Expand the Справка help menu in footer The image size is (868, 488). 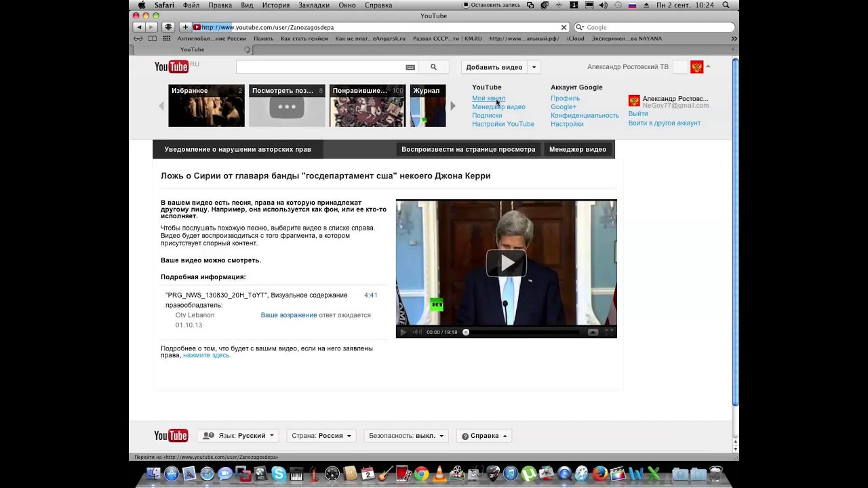coord(484,436)
